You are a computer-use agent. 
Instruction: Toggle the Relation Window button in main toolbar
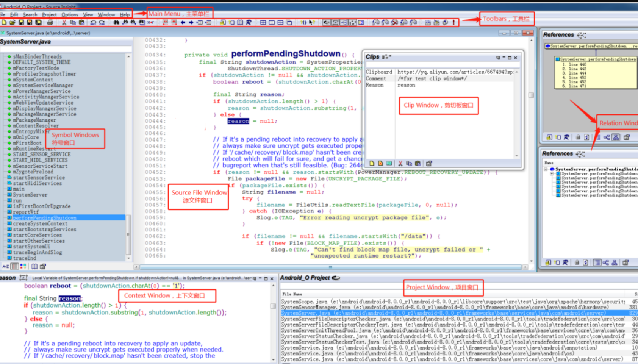(x=344, y=22)
